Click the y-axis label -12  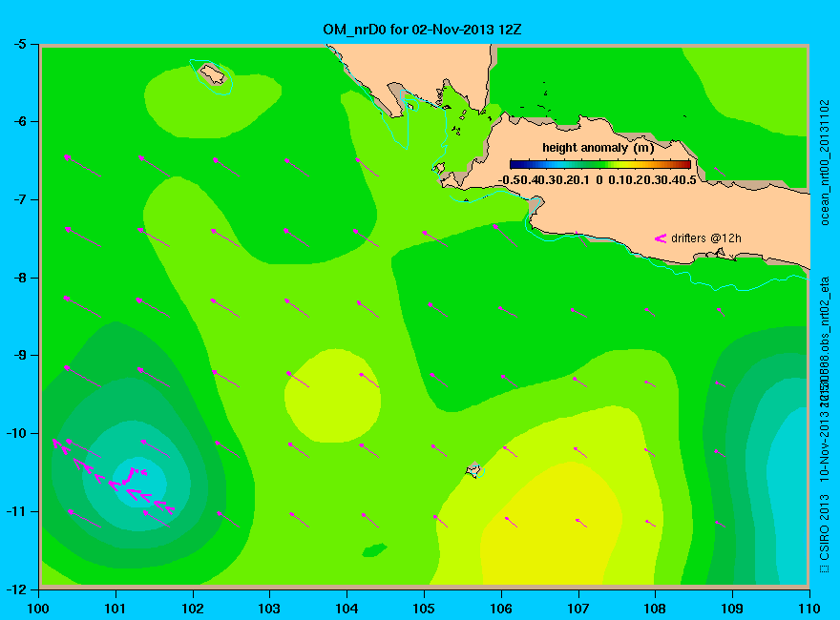click(15, 589)
